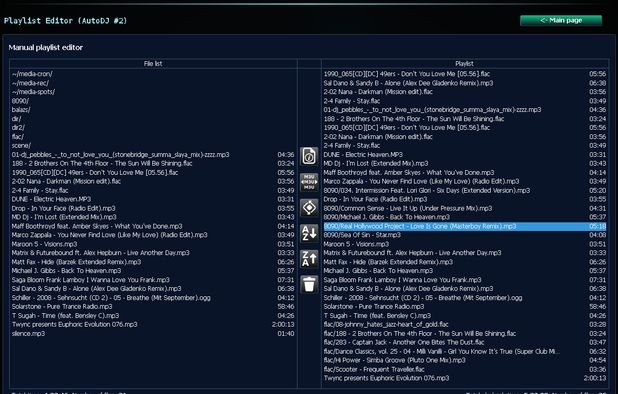
Task: Click the add file to playlist icon
Action: coord(309,156)
